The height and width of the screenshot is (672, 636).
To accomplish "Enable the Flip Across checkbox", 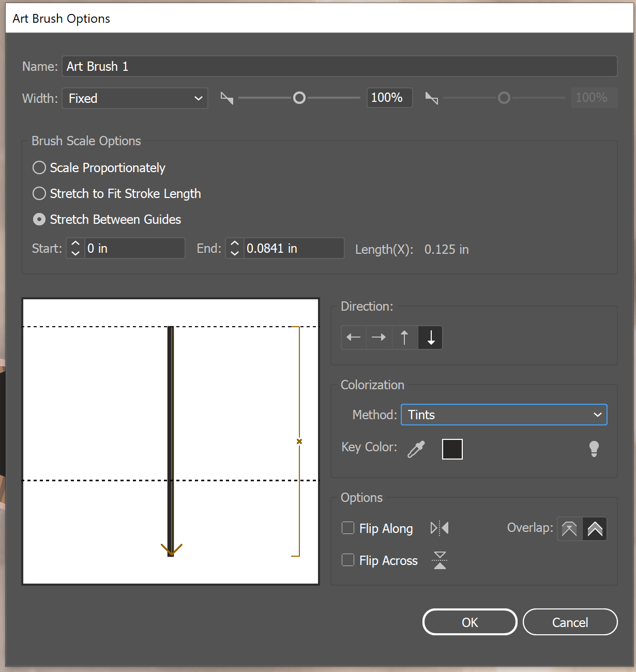I will (x=347, y=560).
